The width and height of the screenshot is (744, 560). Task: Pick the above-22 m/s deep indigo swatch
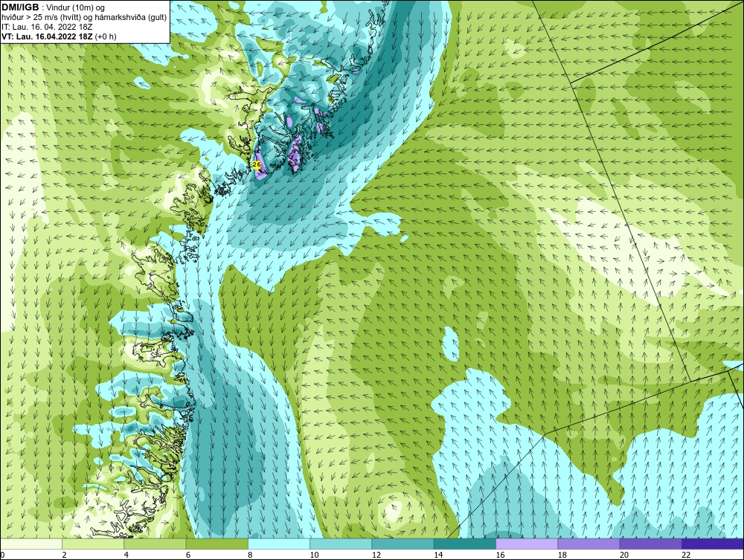[713, 544]
